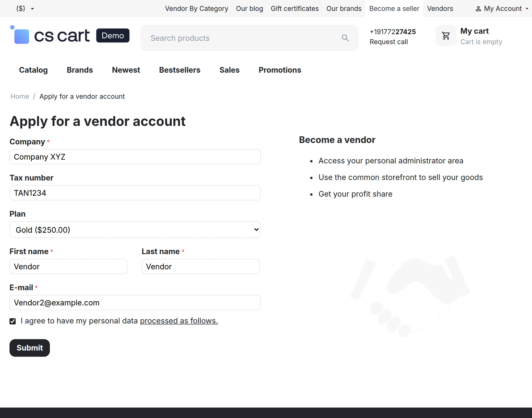The height and width of the screenshot is (418, 532).
Task: Click the Request call link
Action: [x=389, y=42]
